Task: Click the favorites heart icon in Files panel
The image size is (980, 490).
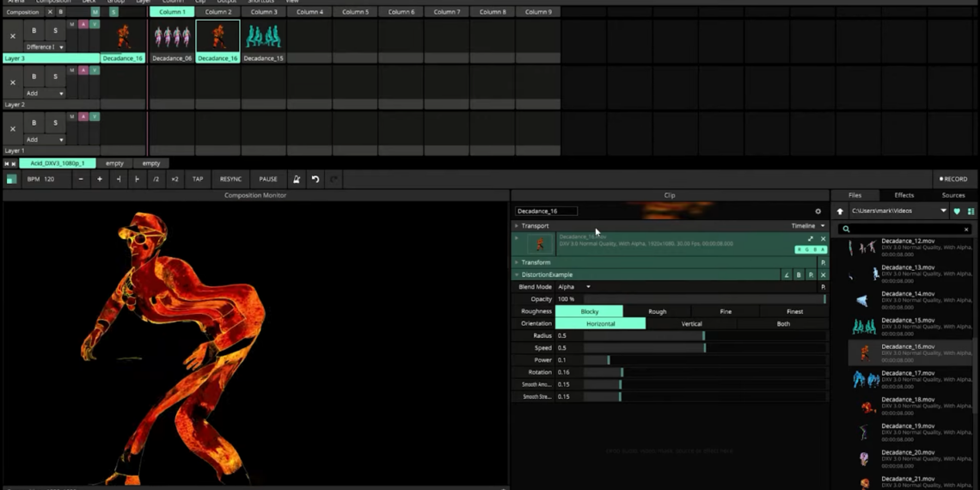Action: (x=957, y=211)
